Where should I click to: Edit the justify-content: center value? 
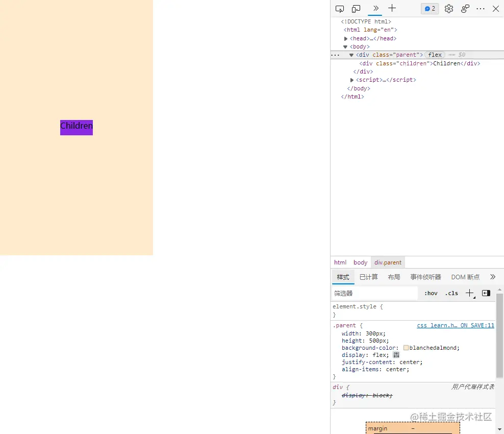[x=411, y=362]
